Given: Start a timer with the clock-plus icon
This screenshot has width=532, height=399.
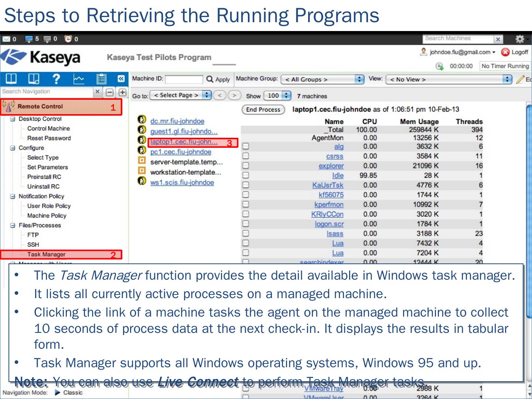Looking at the screenshot, I should coord(439,66).
